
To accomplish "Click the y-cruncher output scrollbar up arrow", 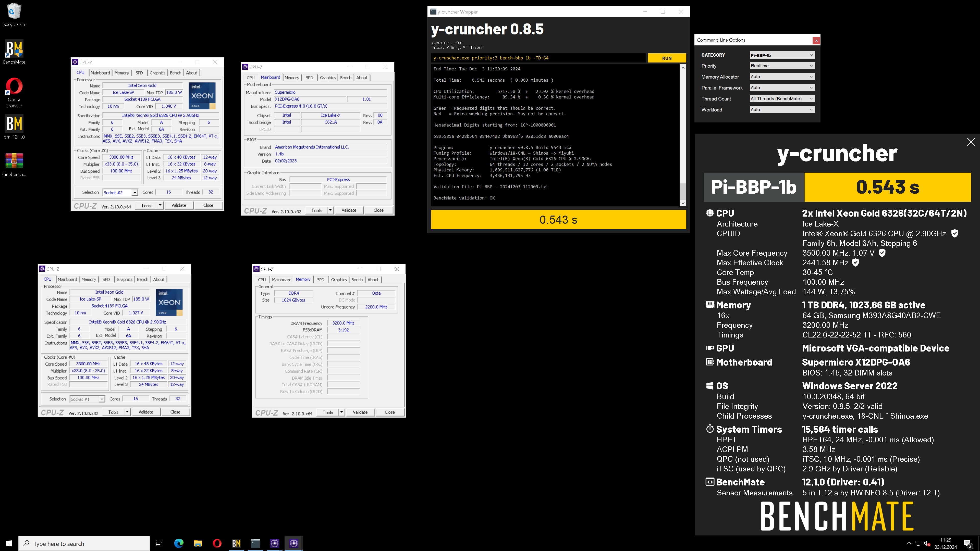I will point(683,68).
